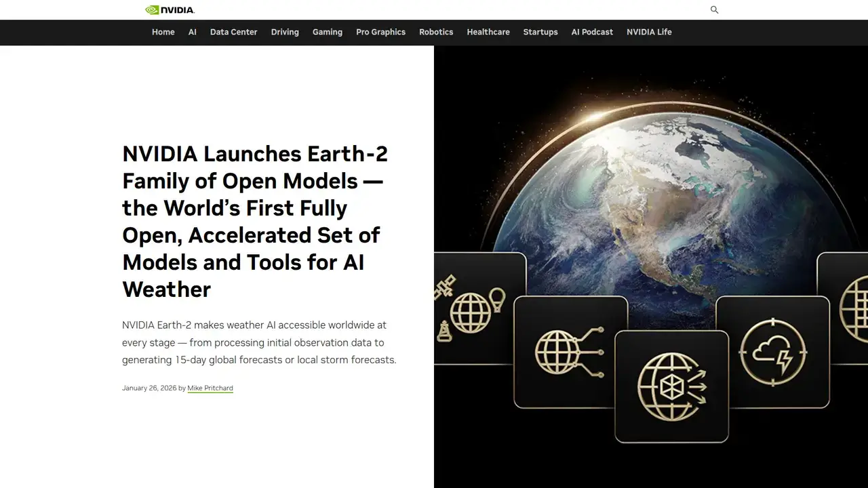Click the Earth-2 article headline

[255, 222]
